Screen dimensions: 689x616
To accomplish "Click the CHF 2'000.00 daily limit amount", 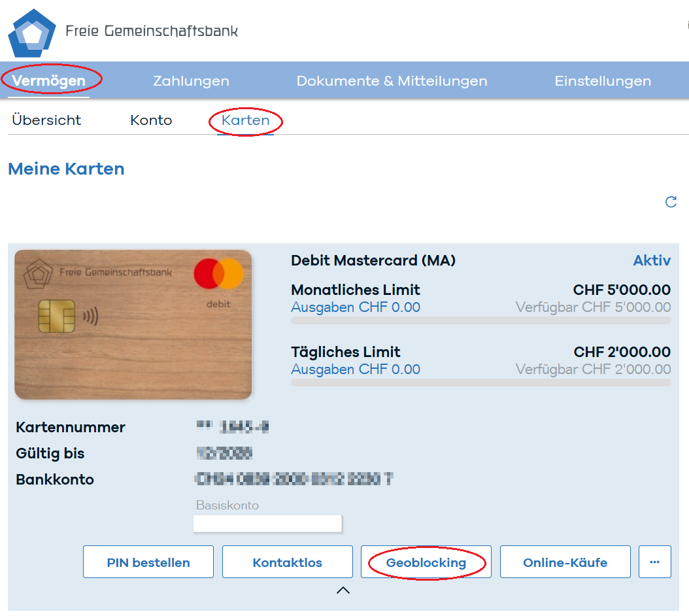I will [622, 352].
